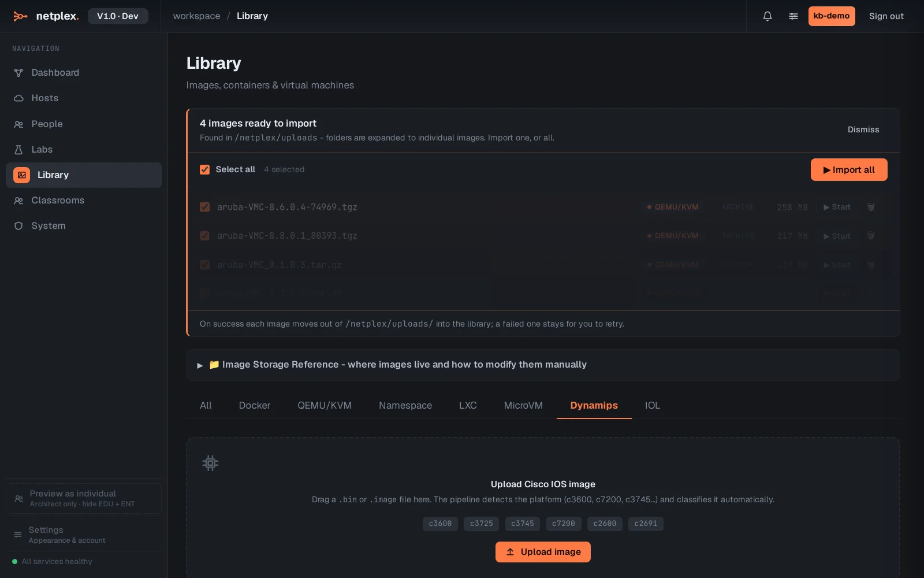Switch to the QEMU/KVM tab
This screenshot has height=578, width=924.
tap(325, 406)
